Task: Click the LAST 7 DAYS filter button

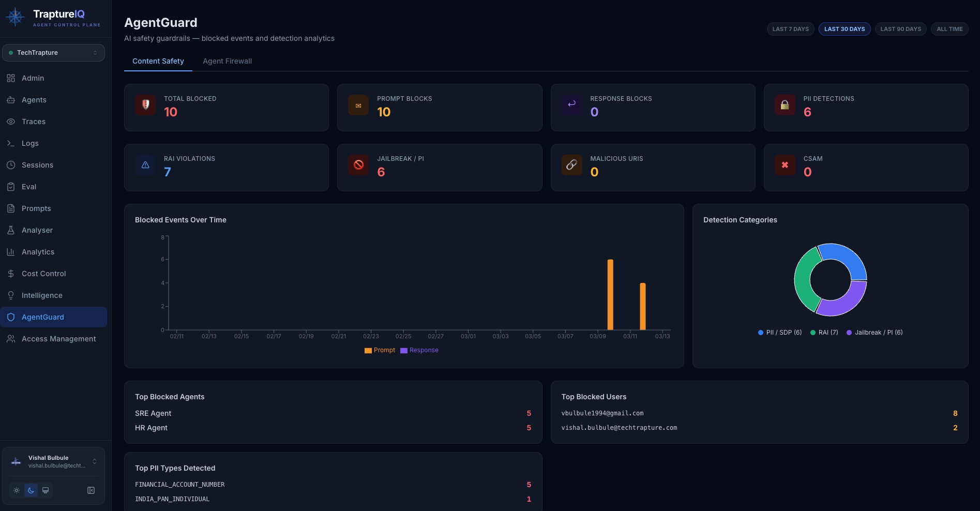Action: point(790,29)
